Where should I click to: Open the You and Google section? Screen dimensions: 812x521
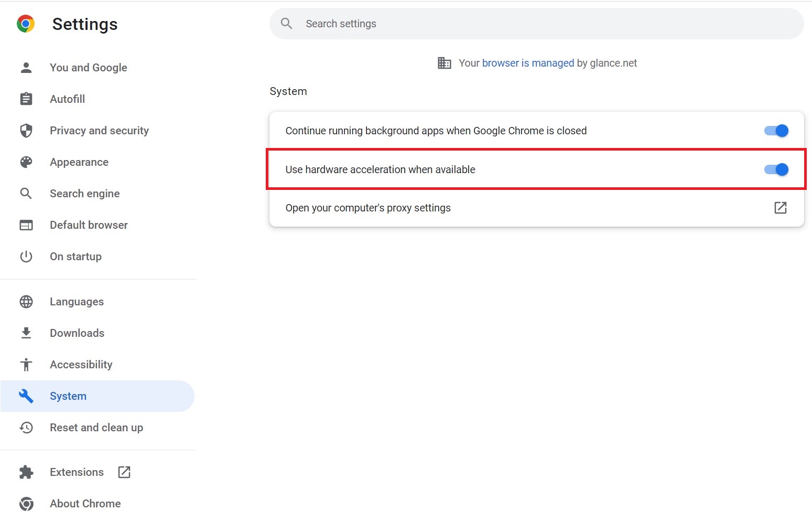[x=88, y=68]
